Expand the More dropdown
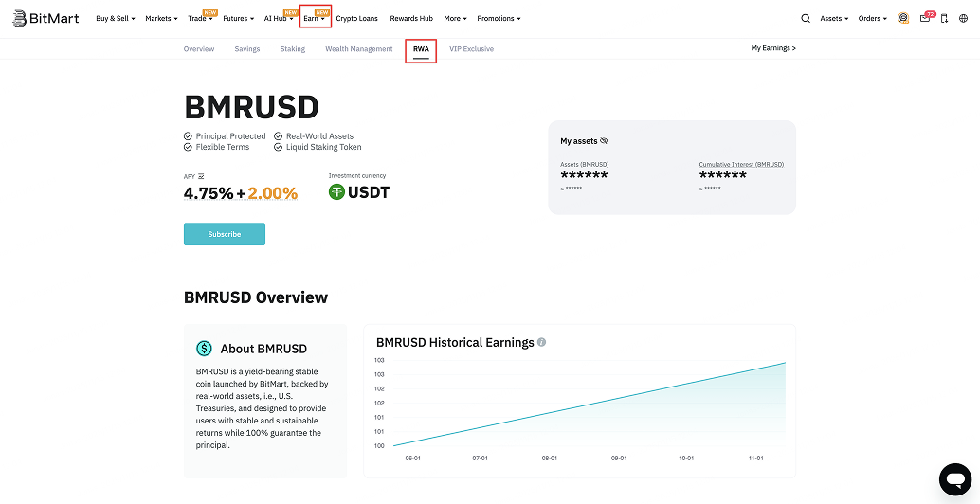 (456, 19)
